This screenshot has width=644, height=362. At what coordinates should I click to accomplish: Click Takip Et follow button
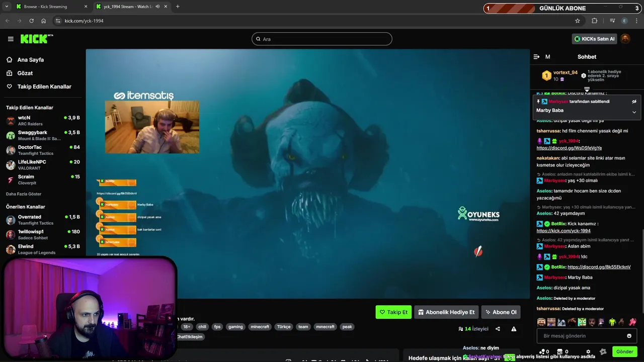pos(393,312)
